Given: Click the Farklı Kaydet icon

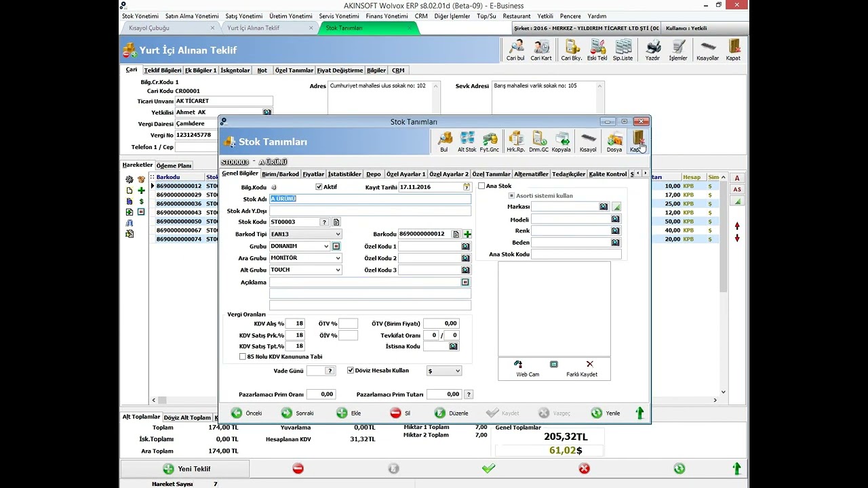Looking at the screenshot, I should point(582,369).
